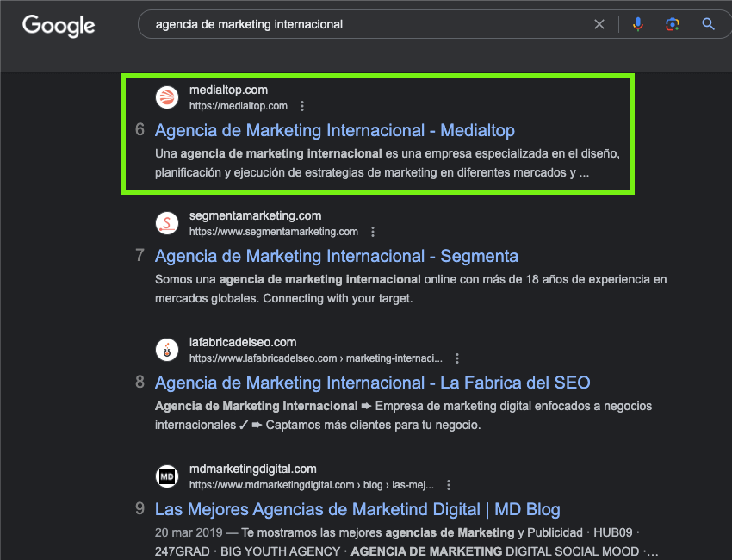Image resolution: width=732 pixels, height=560 pixels.
Task: Click the lafabricadelseo.com favicon
Action: (x=166, y=349)
